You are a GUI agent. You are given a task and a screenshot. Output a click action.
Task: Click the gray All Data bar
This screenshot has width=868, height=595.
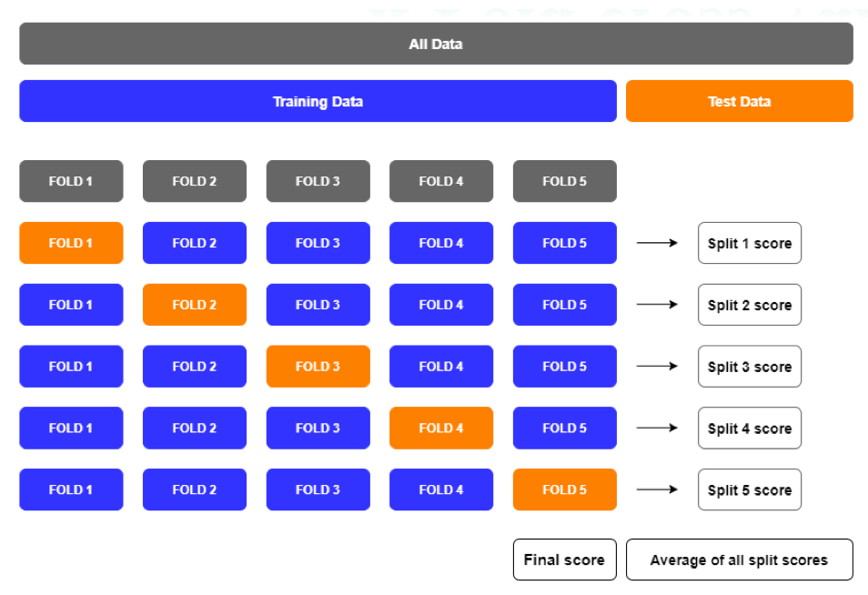pos(436,44)
